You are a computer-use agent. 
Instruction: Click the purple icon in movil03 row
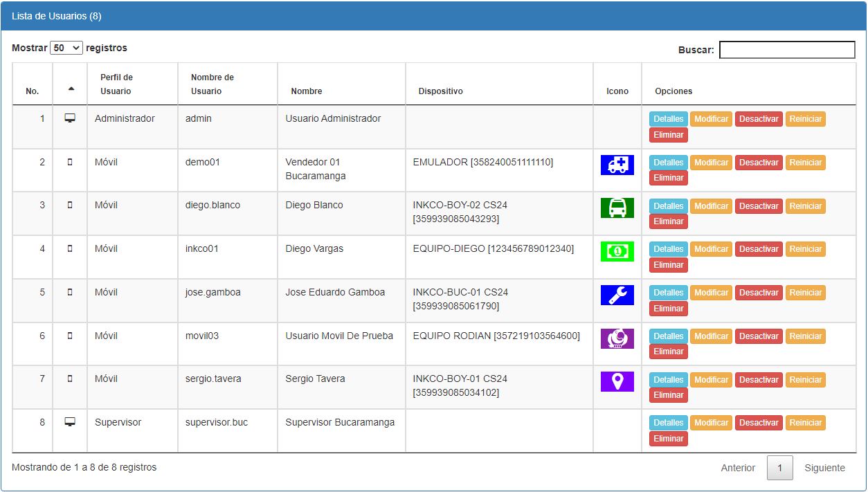[617, 338]
